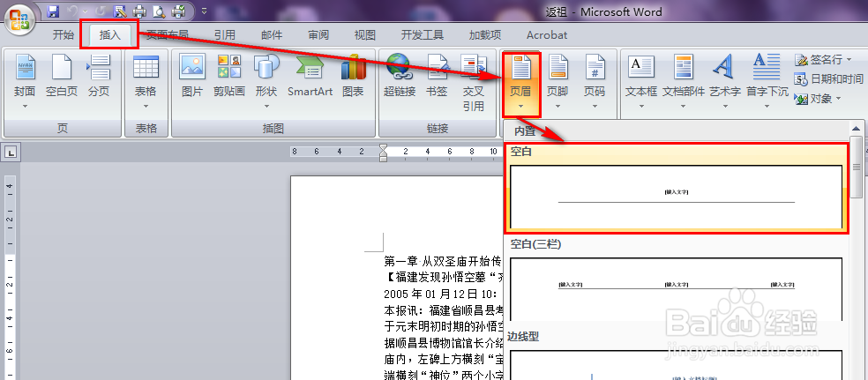Insert a text box with 文本框
Image resolution: width=868 pixels, height=380 pixels.
point(641,83)
